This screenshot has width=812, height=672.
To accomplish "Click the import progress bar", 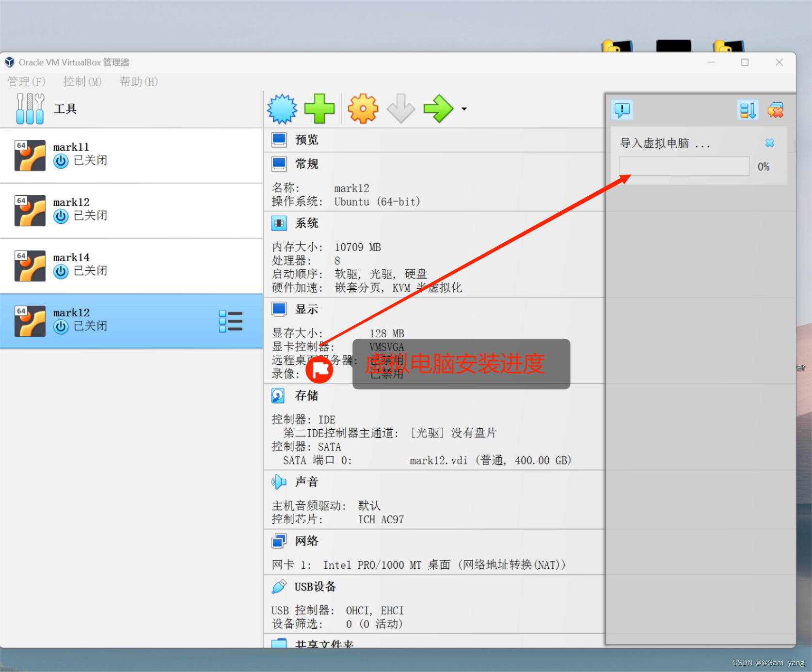I will coord(684,166).
